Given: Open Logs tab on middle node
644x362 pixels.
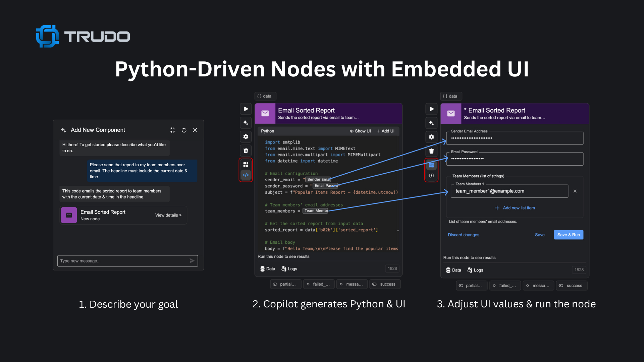Looking at the screenshot, I should click(x=289, y=269).
